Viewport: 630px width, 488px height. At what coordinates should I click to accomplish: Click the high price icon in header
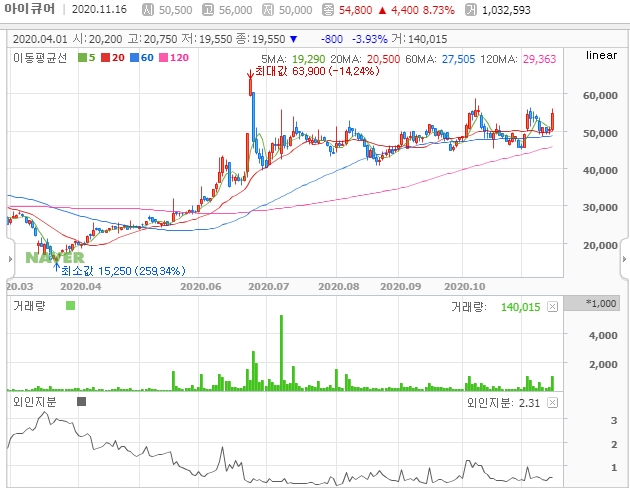pos(208,10)
